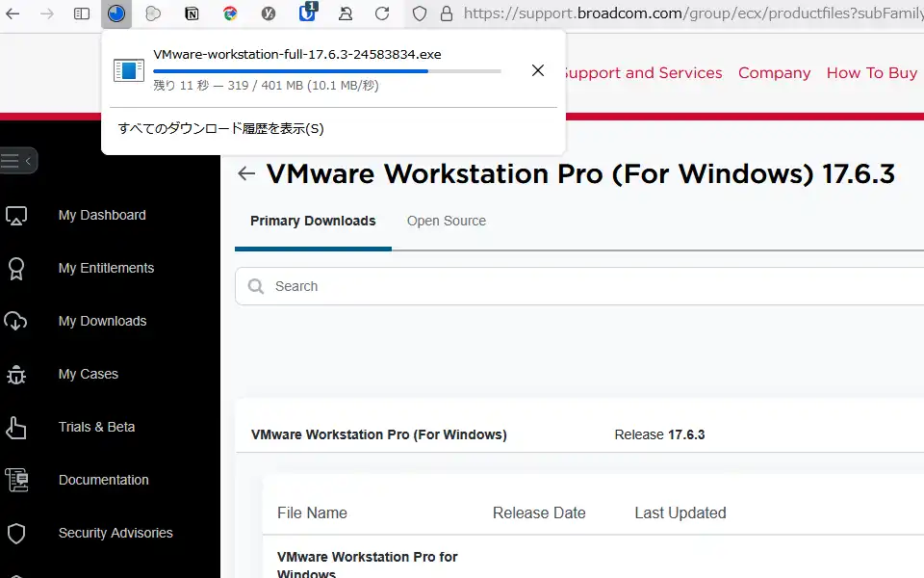The width and height of the screenshot is (924, 578).
Task: Show site security via padlock icon
Action: 447,13
